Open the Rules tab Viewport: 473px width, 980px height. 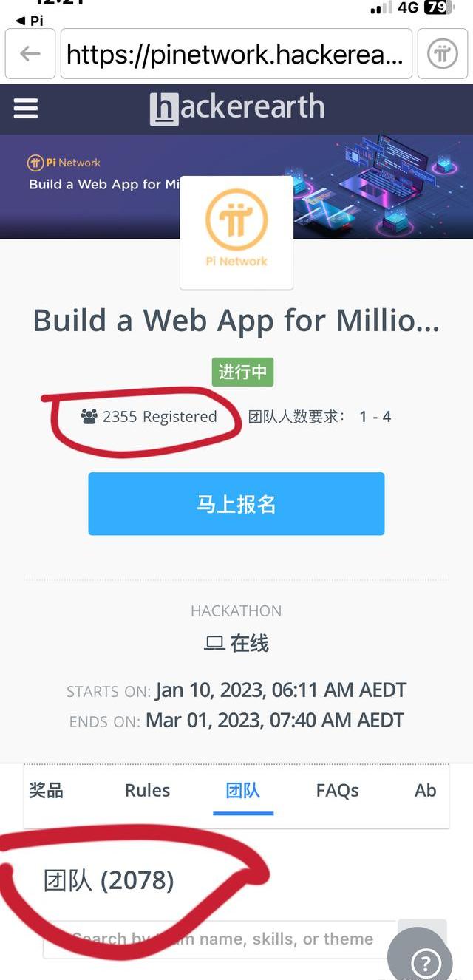tap(147, 790)
